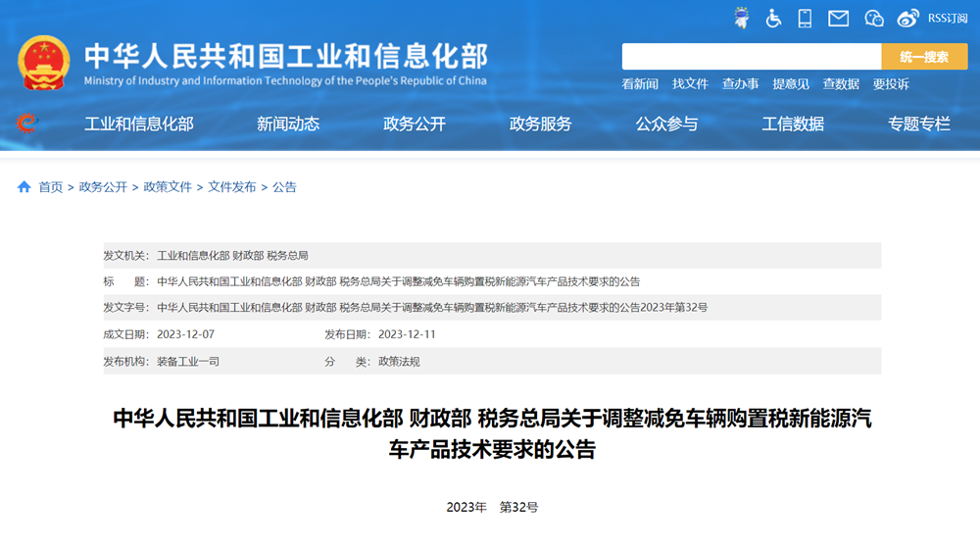Image resolution: width=980 pixels, height=549 pixels.
Task: Navigate to 政策文件 in the breadcrumb
Action: (x=168, y=187)
